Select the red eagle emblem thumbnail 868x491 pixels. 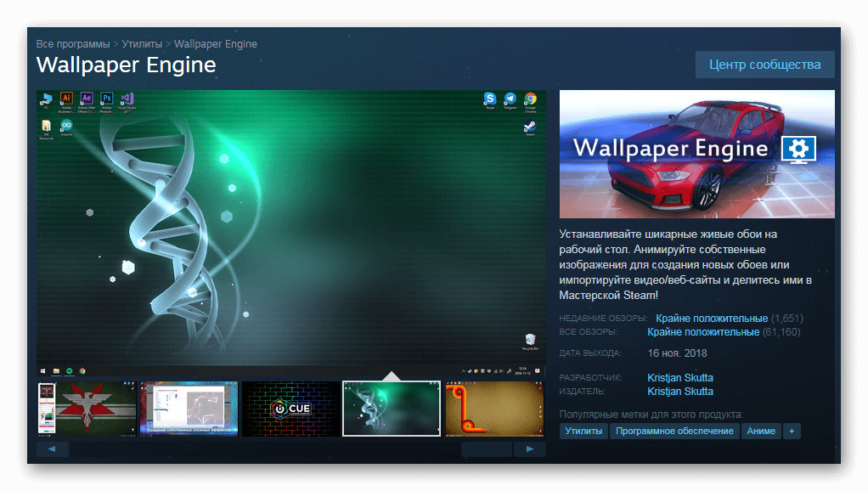coord(87,409)
